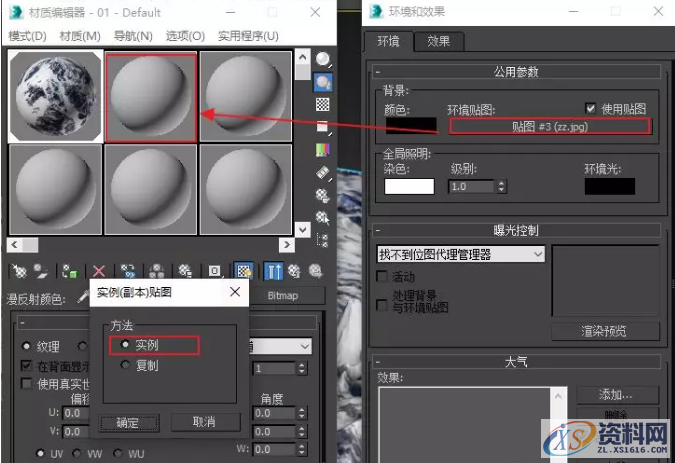Viewport: 675px width, 463px height.
Task: Enable the 活动 checkbox
Action: (x=381, y=276)
